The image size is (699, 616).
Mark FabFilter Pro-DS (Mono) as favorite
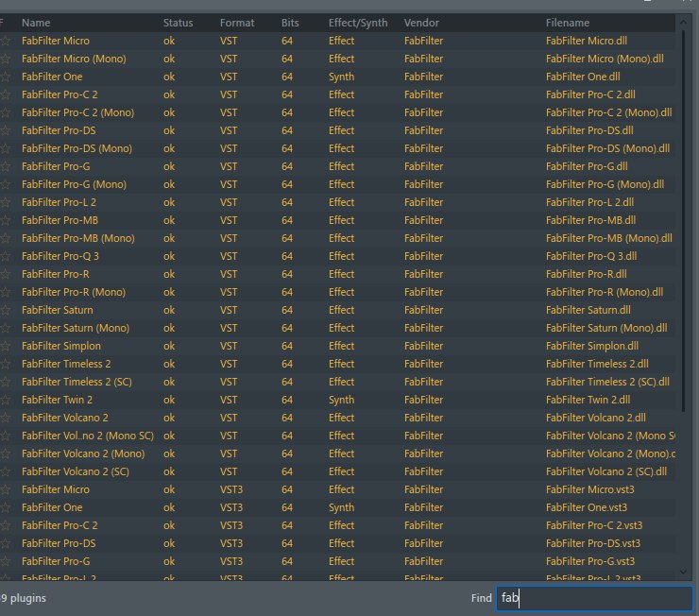(x=5, y=148)
